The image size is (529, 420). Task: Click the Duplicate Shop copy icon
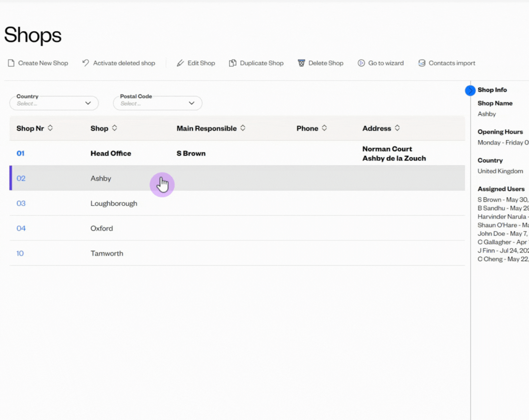(233, 63)
